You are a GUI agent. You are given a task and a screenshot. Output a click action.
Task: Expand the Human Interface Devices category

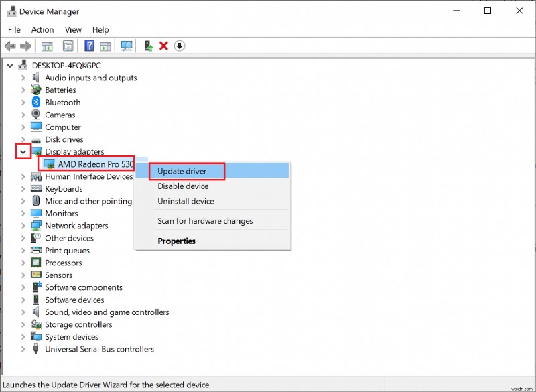pos(23,176)
